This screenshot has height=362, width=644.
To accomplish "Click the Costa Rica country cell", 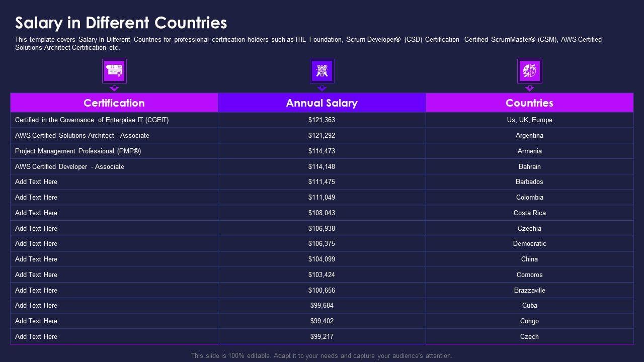I will [530, 213].
